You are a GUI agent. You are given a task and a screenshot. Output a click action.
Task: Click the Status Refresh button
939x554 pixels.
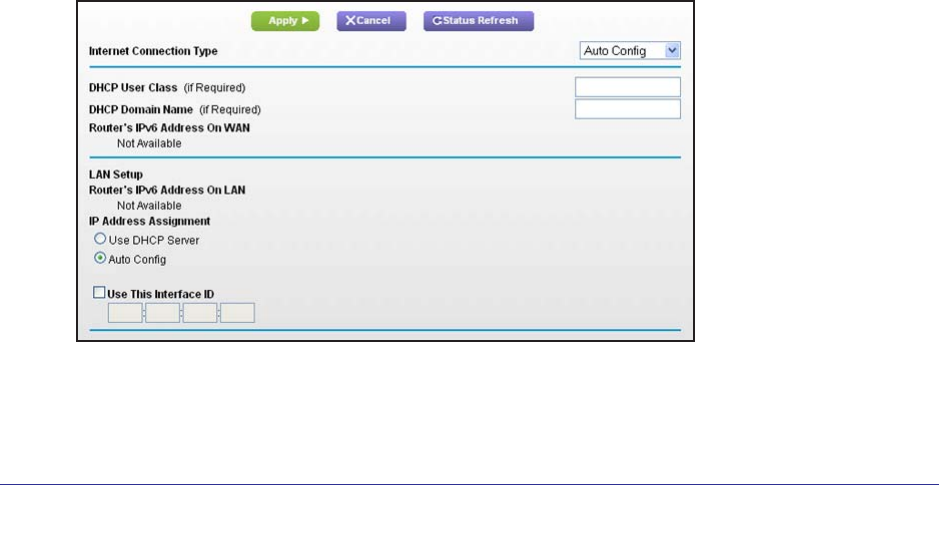pos(478,21)
